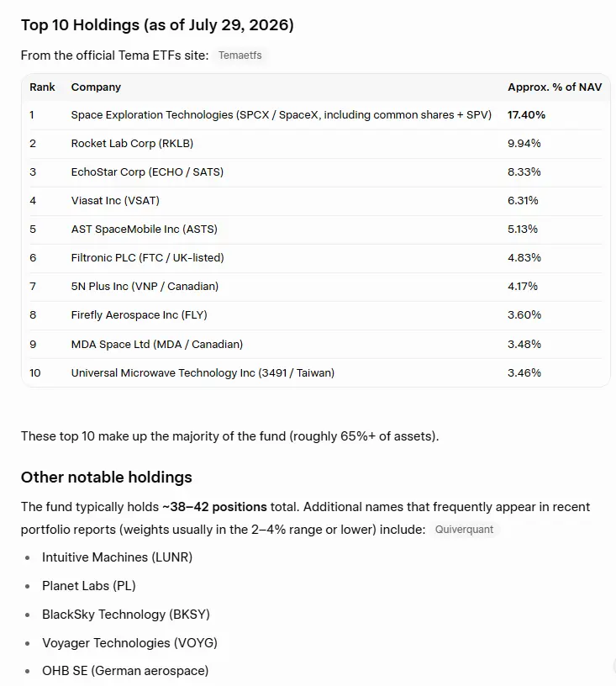Click the AST SpaceMobile Inc (ASTS) entry
Screen dimensions: 616x686
click(x=145, y=230)
